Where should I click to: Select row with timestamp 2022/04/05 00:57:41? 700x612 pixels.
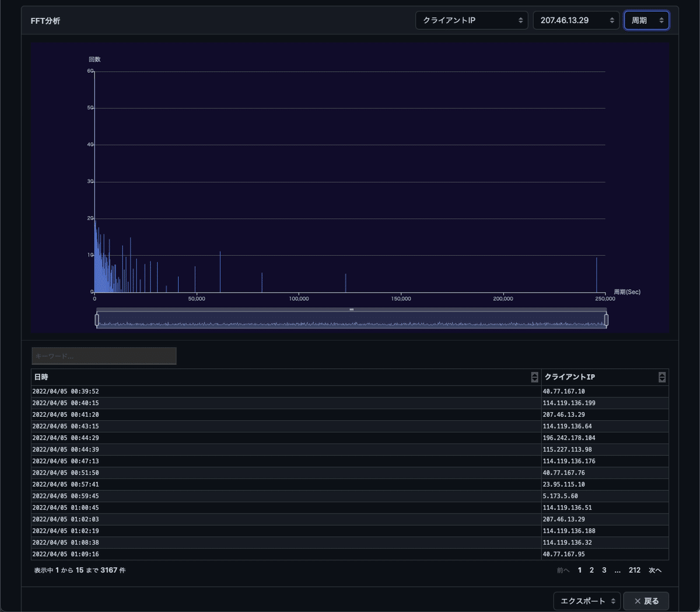350,485
